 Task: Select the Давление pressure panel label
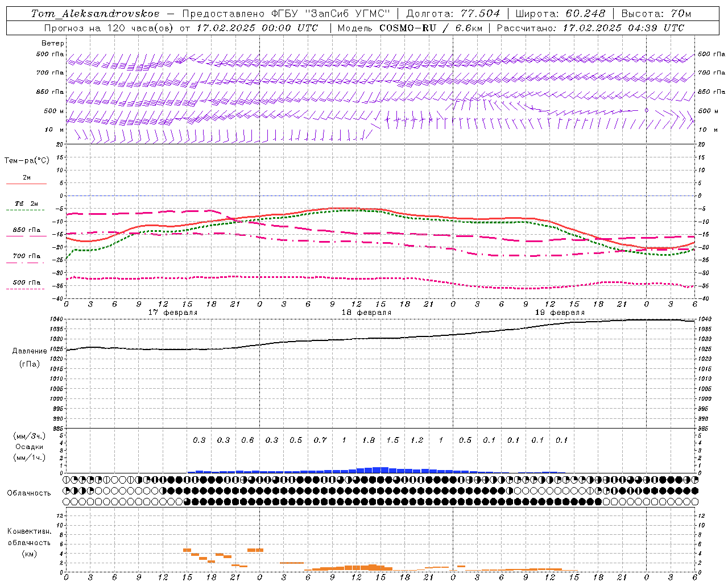click(30, 351)
